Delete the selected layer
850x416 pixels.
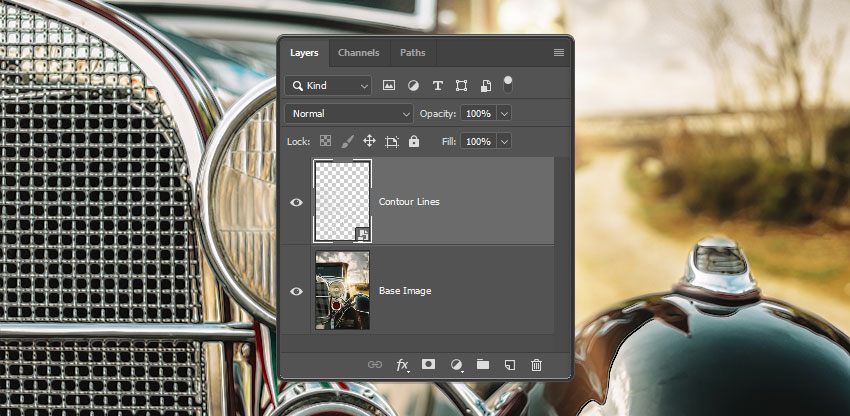[x=536, y=365]
